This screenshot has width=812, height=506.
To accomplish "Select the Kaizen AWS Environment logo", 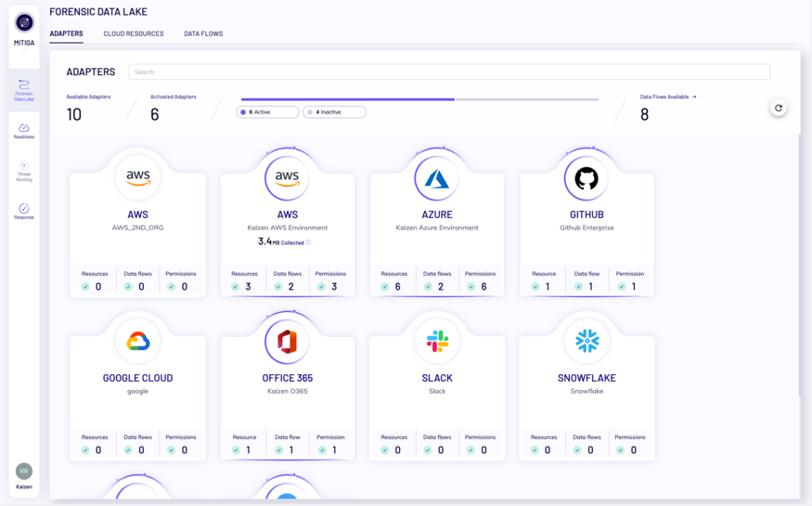I will pyautogui.click(x=287, y=178).
